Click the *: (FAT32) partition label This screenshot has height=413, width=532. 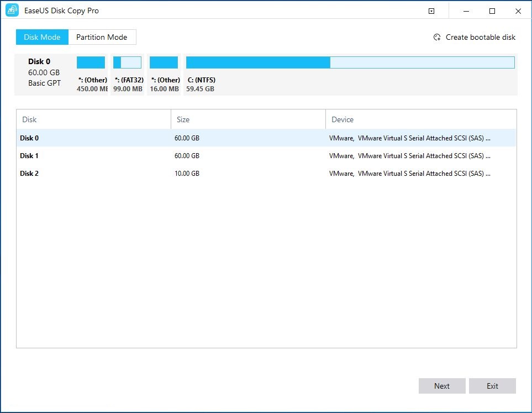[x=129, y=80]
